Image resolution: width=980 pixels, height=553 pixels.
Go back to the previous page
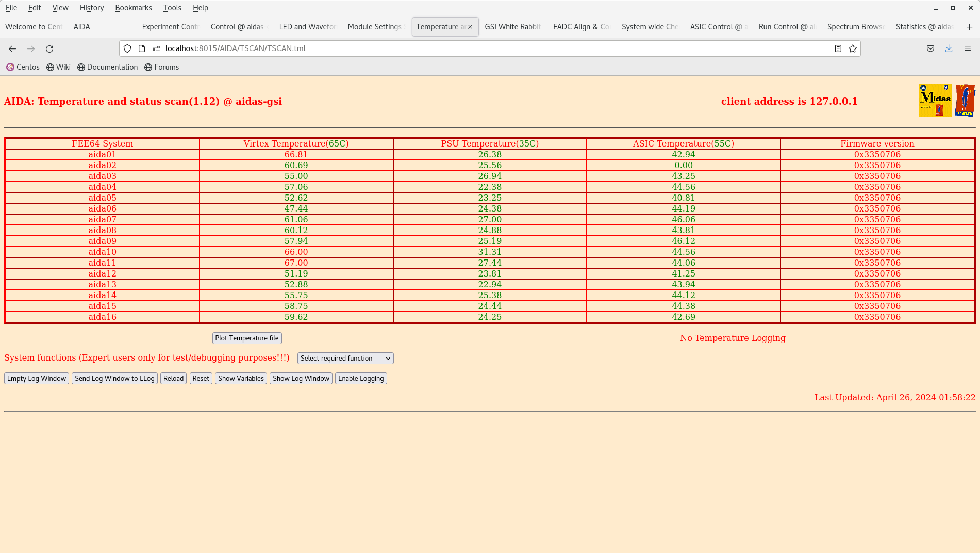coord(12,48)
